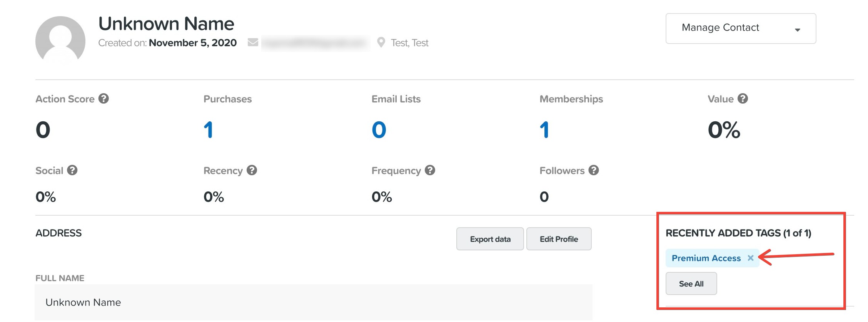The image size is (868, 322).
Task: Click the Test, Test location text
Action: pos(409,43)
